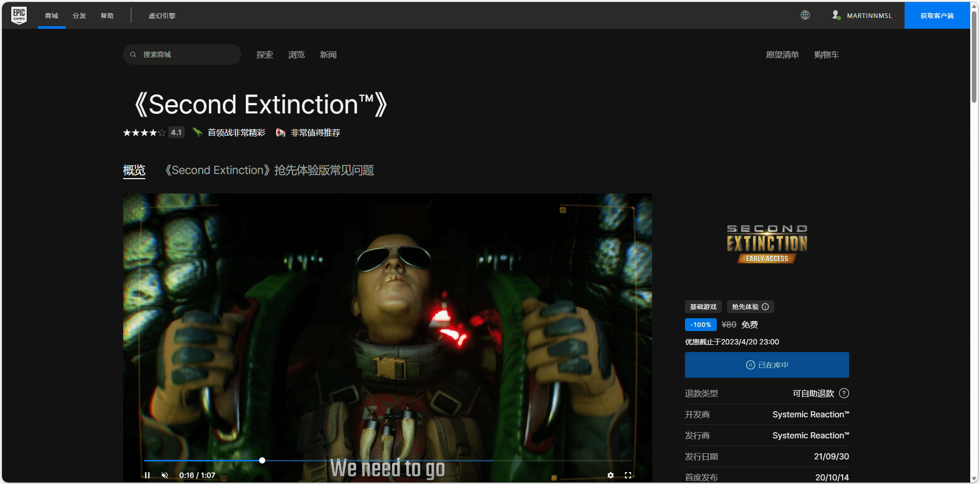980x484 pixels.
Task: Open MARTINNMSL account avatar icon
Action: coord(836,15)
